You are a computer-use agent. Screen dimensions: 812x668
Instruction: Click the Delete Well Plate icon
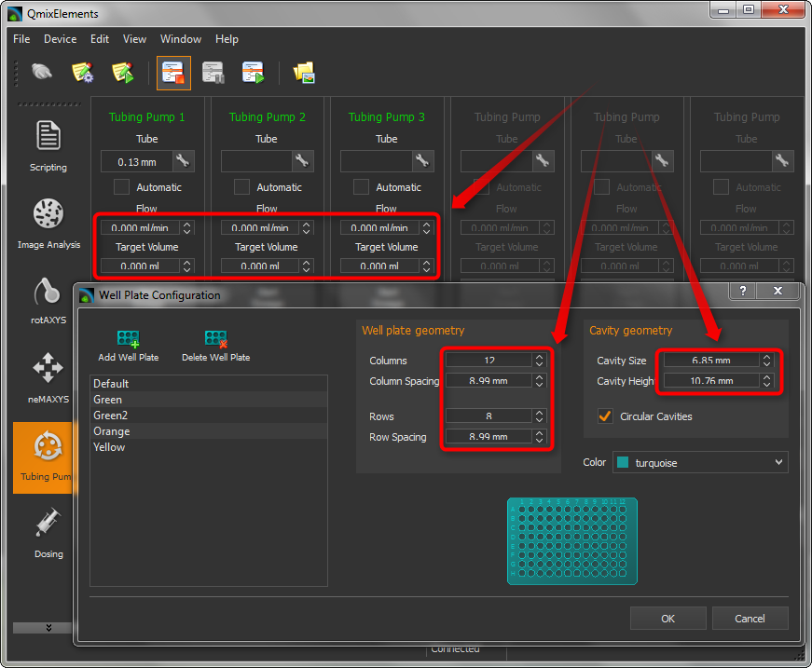pos(215,338)
